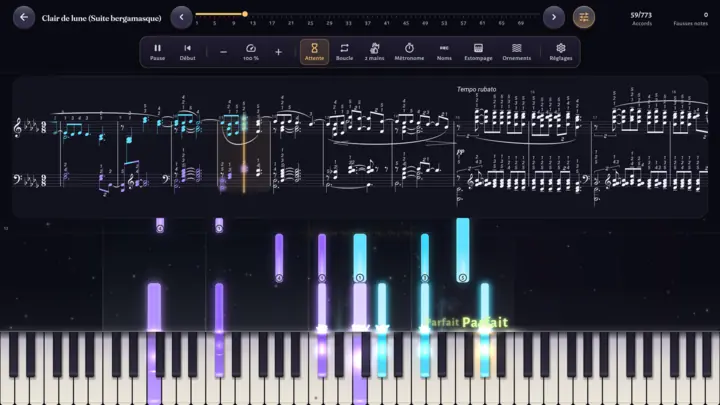Open the 100 % speed gauge

pos(251,52)
